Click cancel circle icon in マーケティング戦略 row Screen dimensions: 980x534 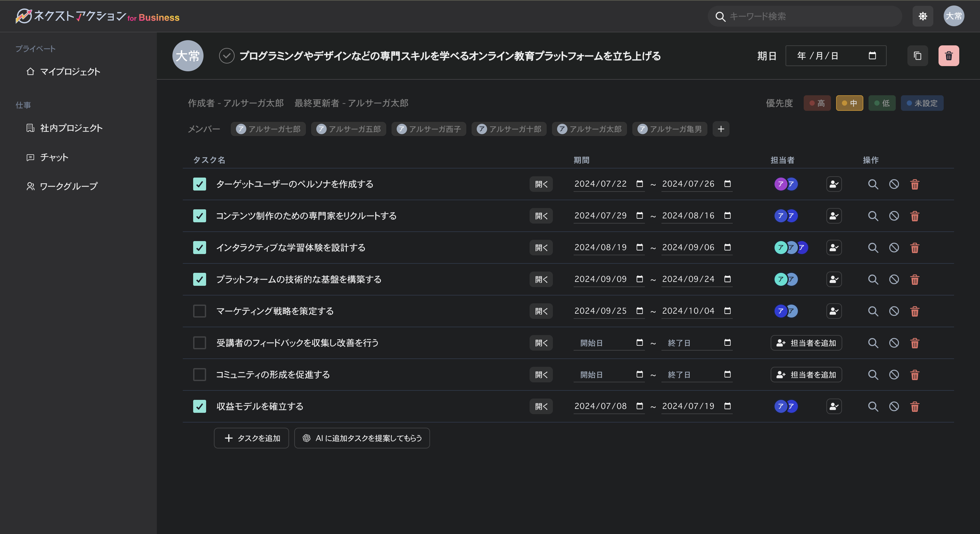tap(894, 311)
